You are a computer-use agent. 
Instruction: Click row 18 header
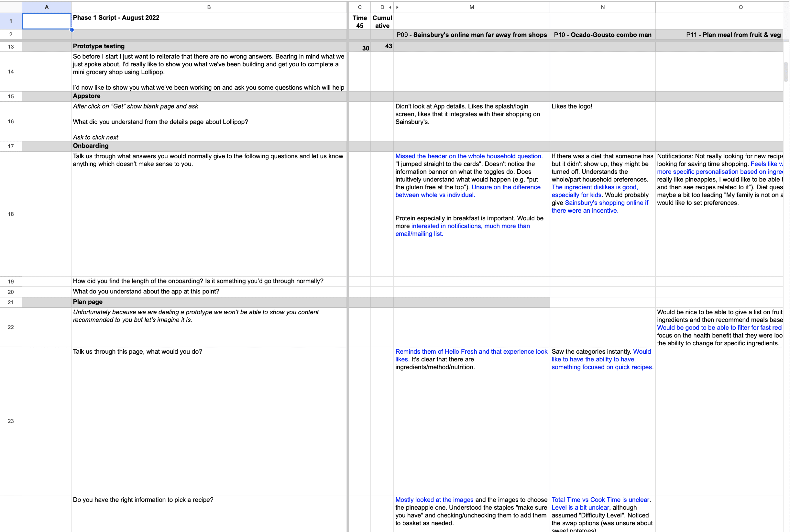coord(11,214)
